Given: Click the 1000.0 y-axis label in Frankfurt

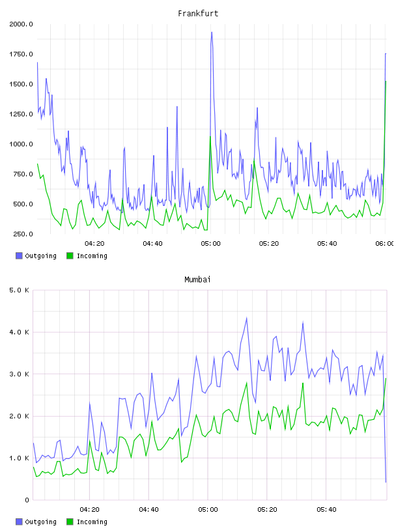Looking at the screenshot, I should (21, 144).
